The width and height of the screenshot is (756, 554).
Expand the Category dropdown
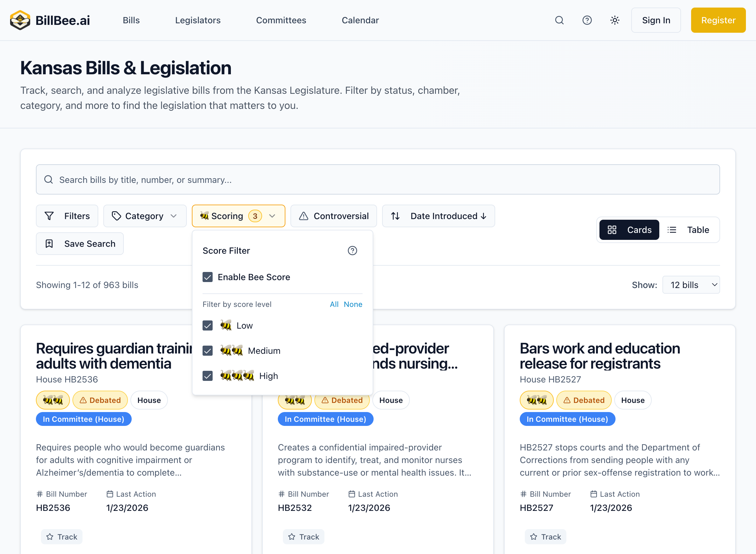pyautogui.click(x=145, y=216)
